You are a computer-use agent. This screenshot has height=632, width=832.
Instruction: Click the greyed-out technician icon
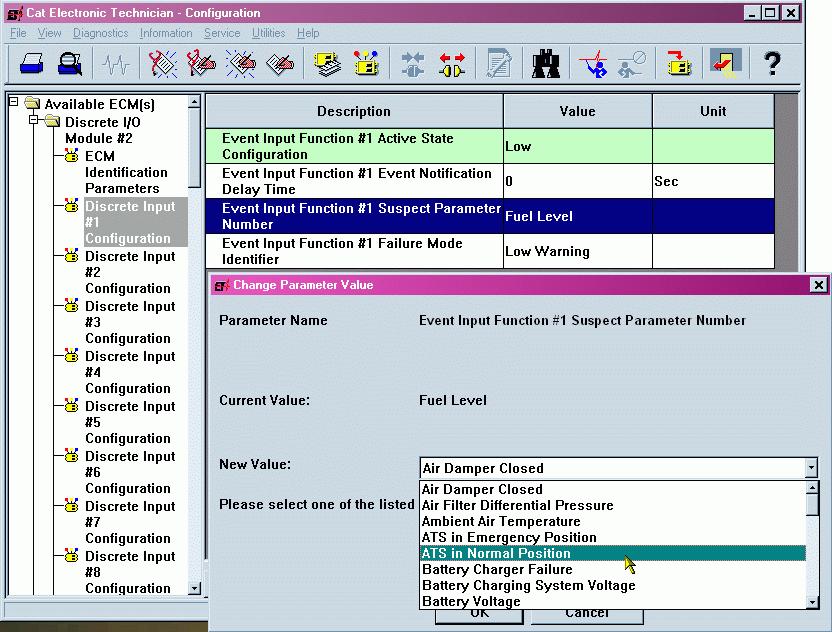point(631,64)
